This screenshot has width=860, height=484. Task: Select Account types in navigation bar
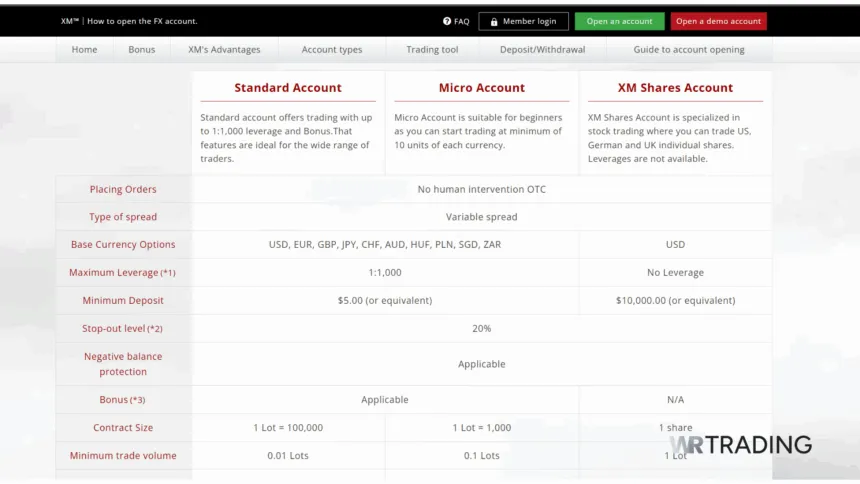click(x=332, y=49)
